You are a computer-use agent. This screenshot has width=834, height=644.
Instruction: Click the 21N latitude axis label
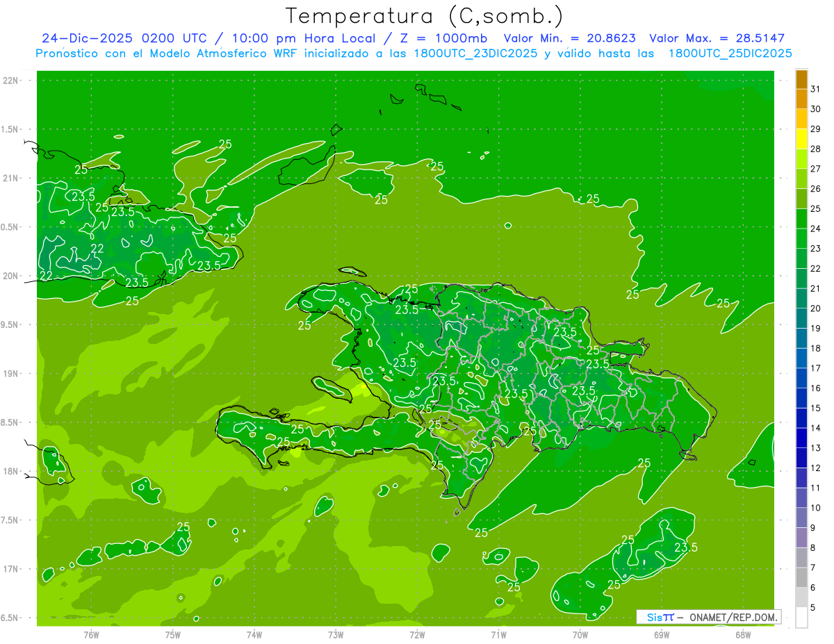pyautogui.click(x=12, y=178)
